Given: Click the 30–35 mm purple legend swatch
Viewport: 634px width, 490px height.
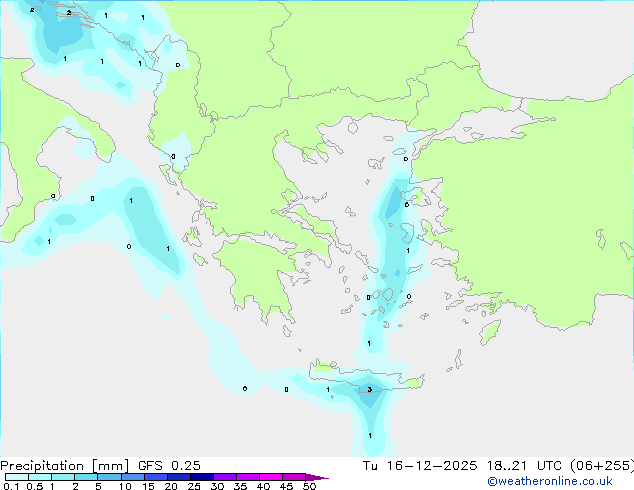Looking at the screenshot, I should click(225, 477).
